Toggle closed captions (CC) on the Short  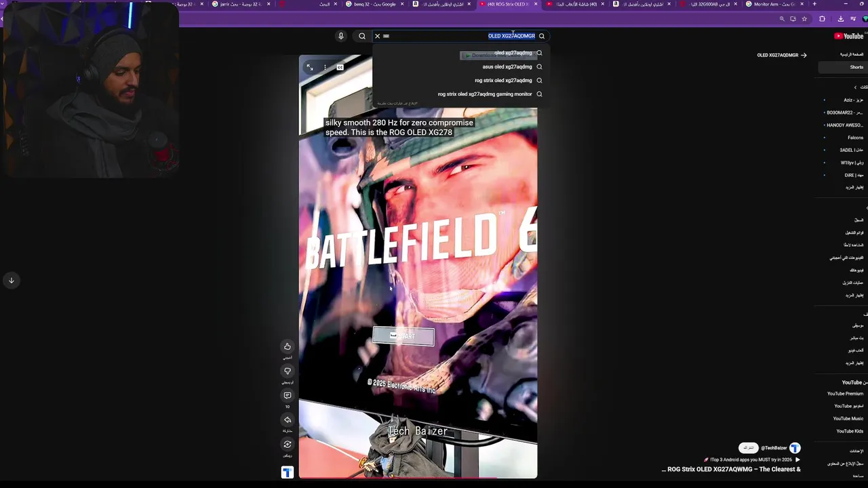(x=340, y=67)
